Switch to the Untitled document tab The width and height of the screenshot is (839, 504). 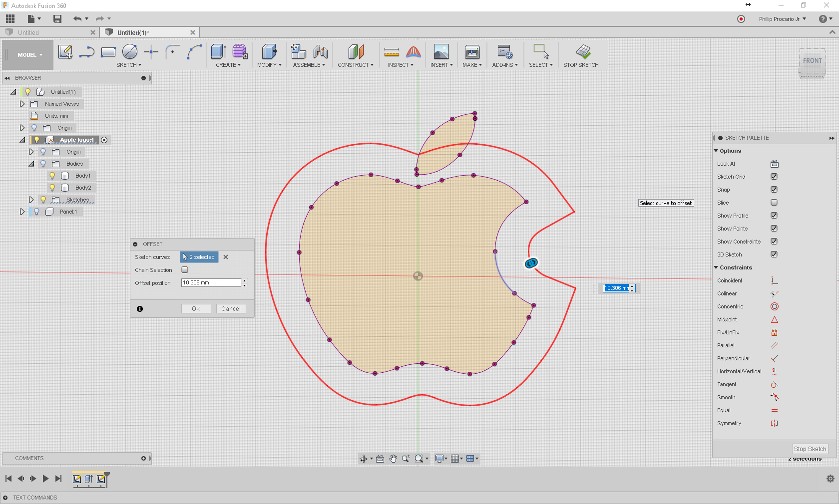point(28,32)
